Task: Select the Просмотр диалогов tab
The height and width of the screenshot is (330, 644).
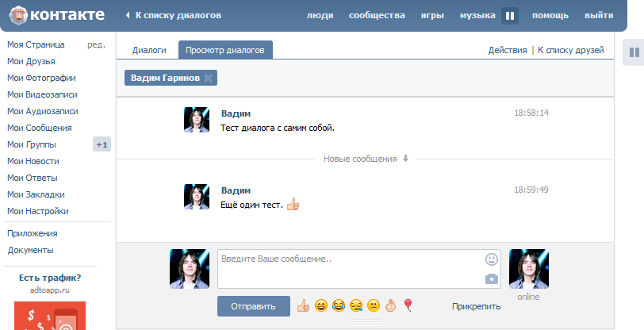Action: coord(225,50)
